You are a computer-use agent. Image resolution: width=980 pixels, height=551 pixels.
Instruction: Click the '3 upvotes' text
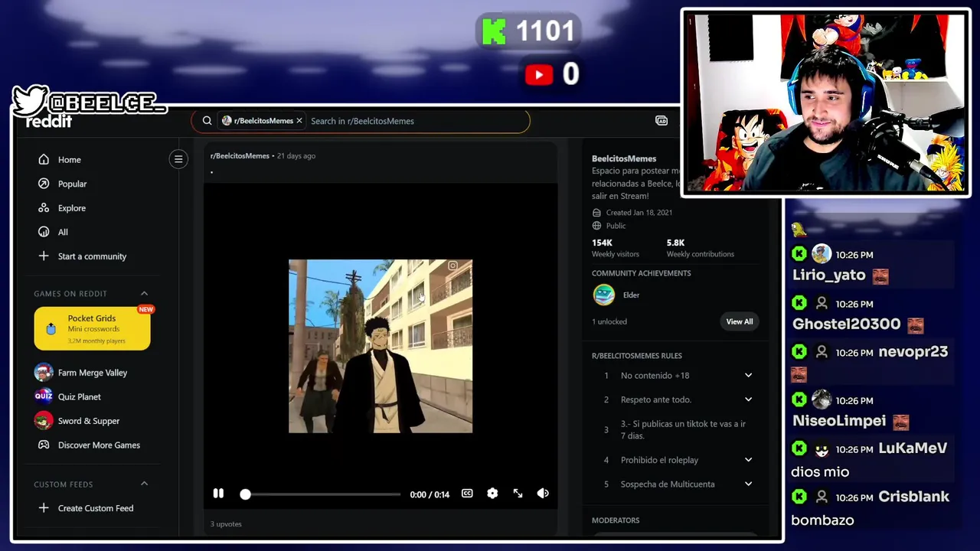pyautogui.click(x=226, y=524)
